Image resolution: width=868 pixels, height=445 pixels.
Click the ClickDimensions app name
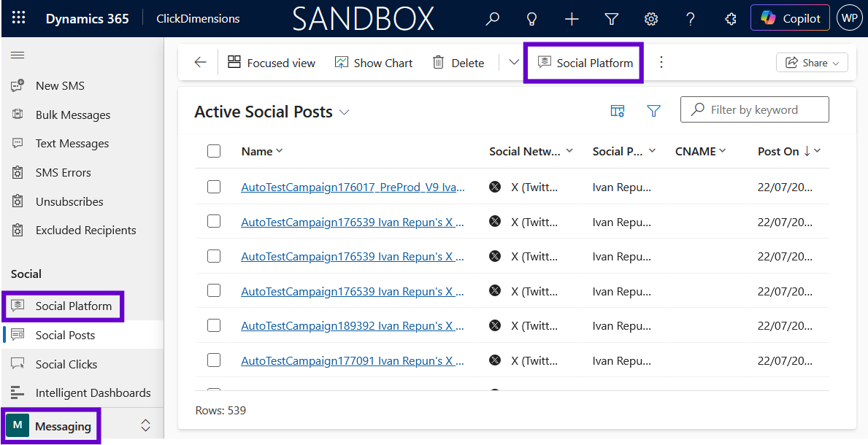coord(198,18)
